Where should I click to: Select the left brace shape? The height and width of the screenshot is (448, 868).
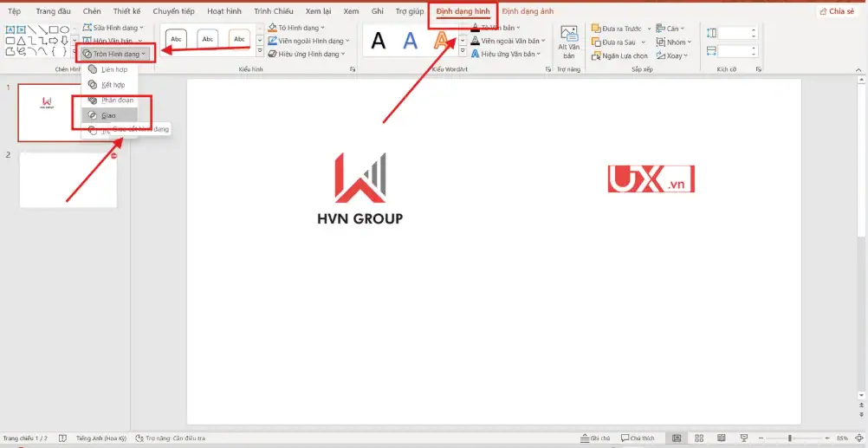tap(55, 51)
